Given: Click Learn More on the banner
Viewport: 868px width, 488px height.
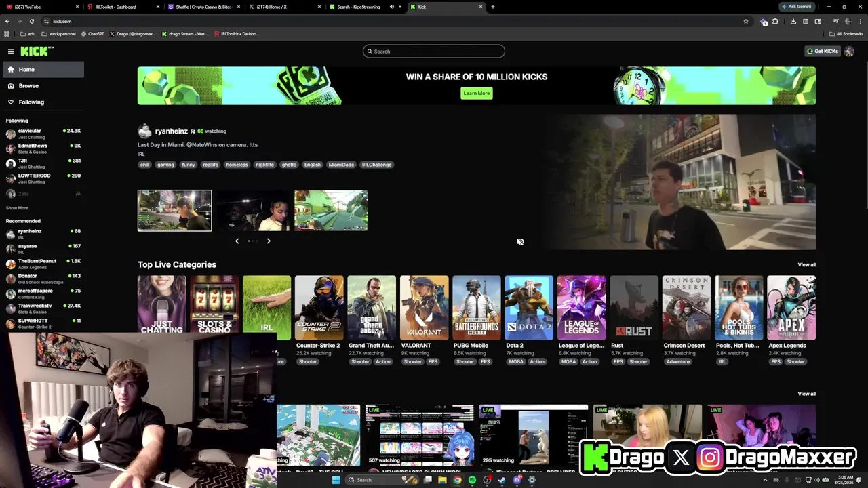Looking at the screenshot, I should 476,93.
